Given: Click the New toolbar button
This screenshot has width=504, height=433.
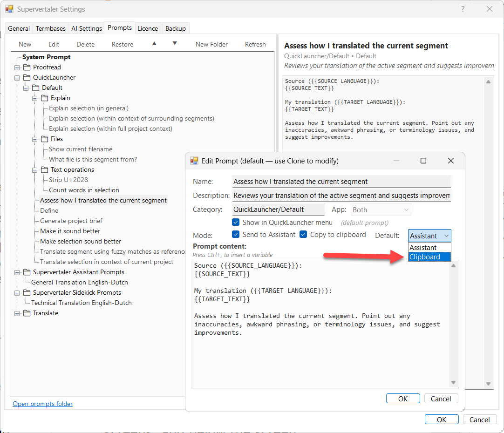Looking at the screenshot, I should click(x=25, y=44).
